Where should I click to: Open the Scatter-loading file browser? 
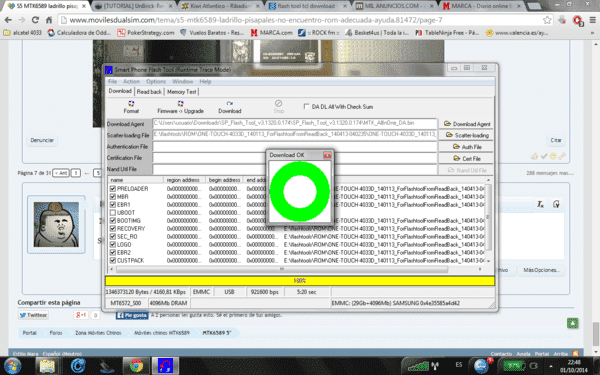466,135
